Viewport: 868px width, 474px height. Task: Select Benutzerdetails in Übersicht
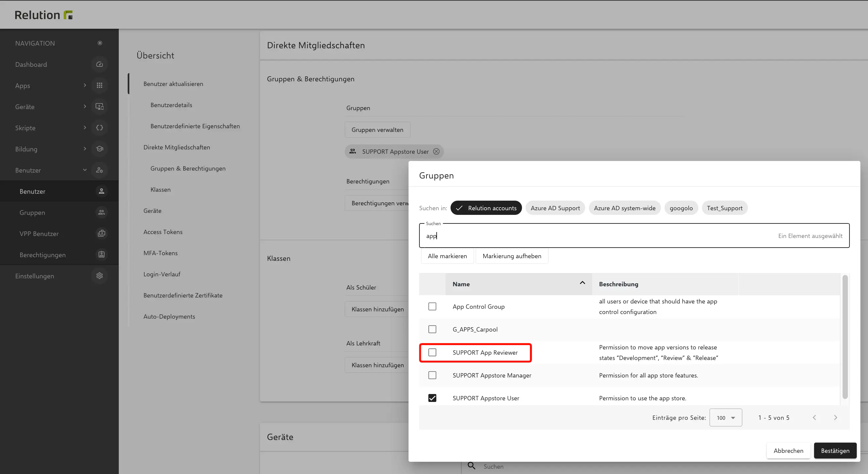click(171, 105)
